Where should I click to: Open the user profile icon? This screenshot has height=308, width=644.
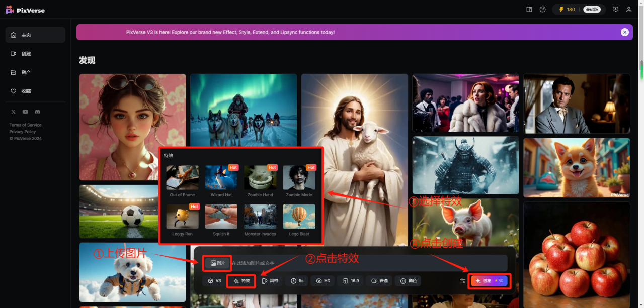[x=629, y=10]
